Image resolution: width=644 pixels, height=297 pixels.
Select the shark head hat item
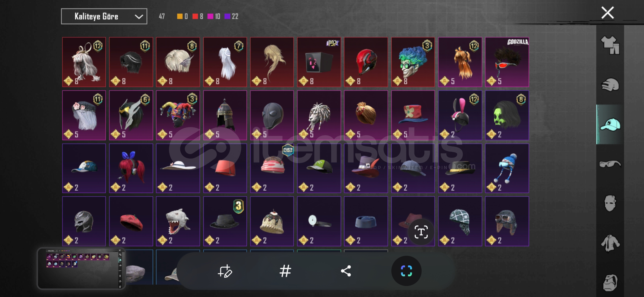click(178, 221)
